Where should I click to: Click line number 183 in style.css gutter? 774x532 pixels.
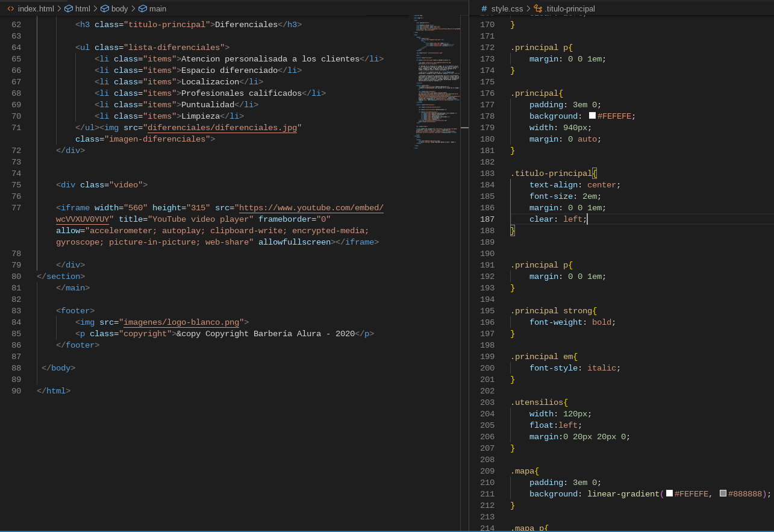[x=487, y=174]
